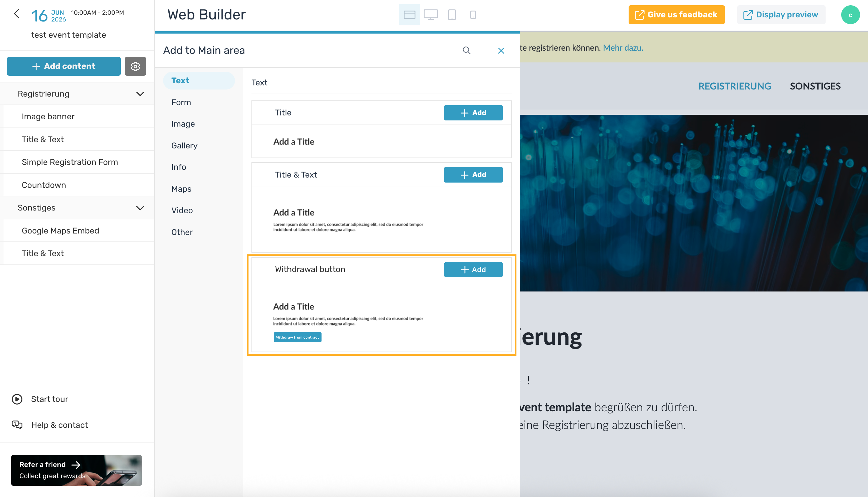Select the Form category

click(x=181, y=102)
